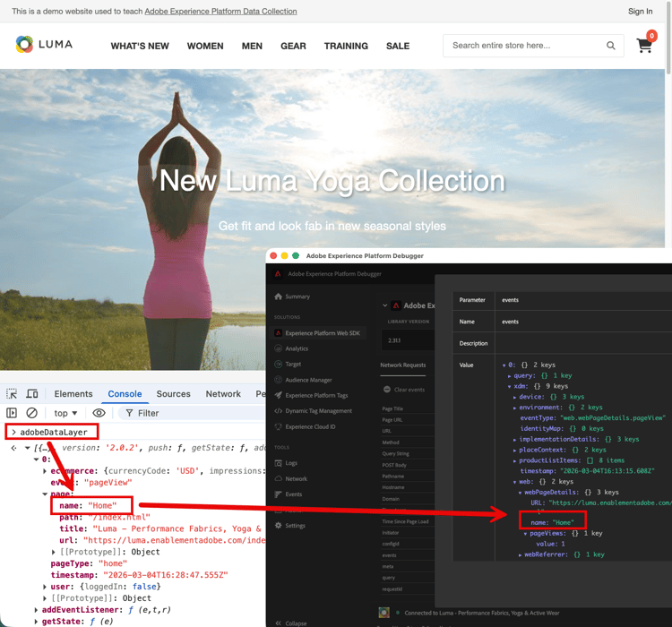672x627 pixels.
Task: Click eventType web.webPageDetails.pageView value
Action: click(x=613, y=418)
